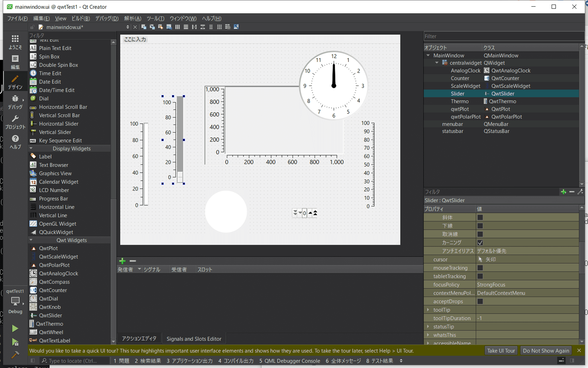Enable the tabletTracking checkbox
The height and width of the screenshot is (368, 588).
click(480, 276)
